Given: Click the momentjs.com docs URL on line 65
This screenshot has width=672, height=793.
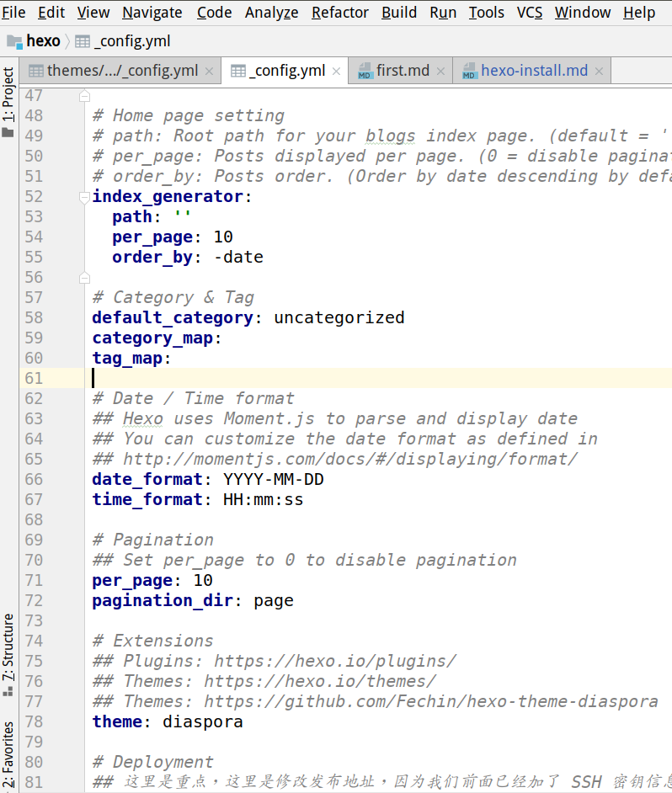Looking at the screenshot, I should pyautogui.click(x=349, y=460).
